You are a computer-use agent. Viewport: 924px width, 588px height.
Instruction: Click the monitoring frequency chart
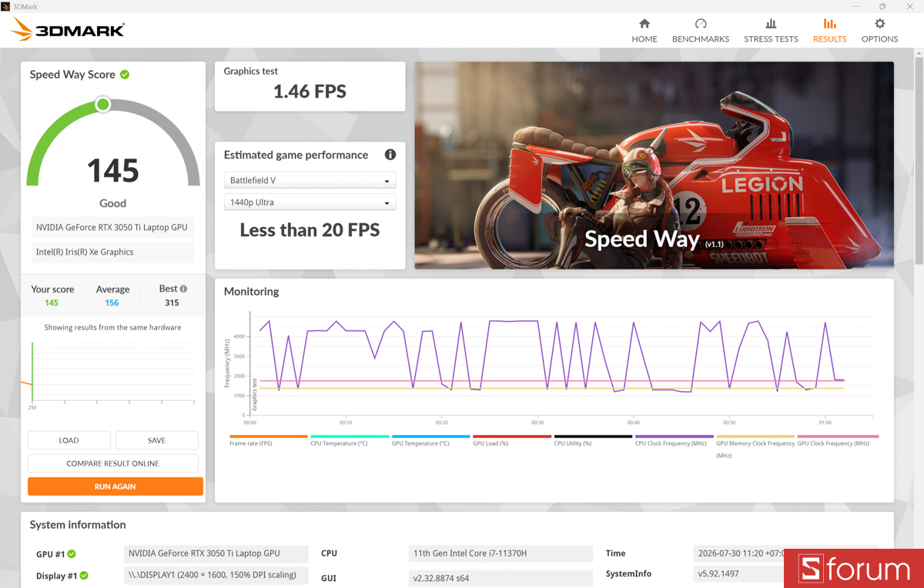(x=562, y=363)
